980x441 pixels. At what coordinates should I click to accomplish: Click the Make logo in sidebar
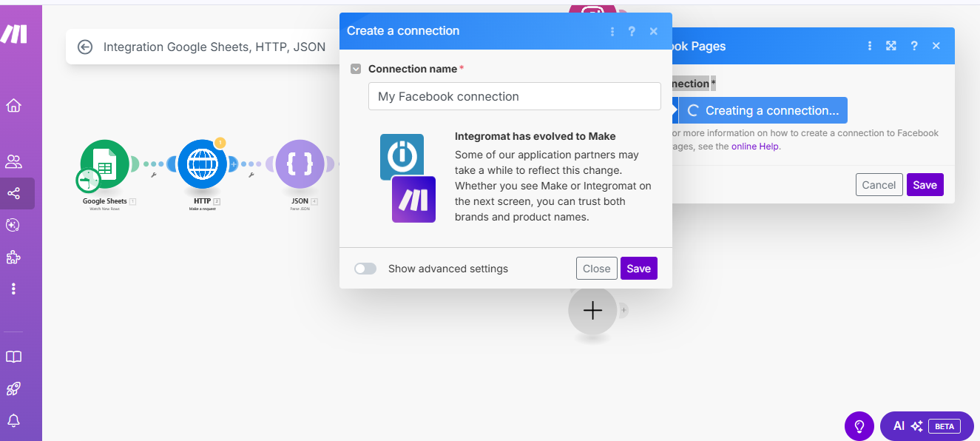pos(14,34)
